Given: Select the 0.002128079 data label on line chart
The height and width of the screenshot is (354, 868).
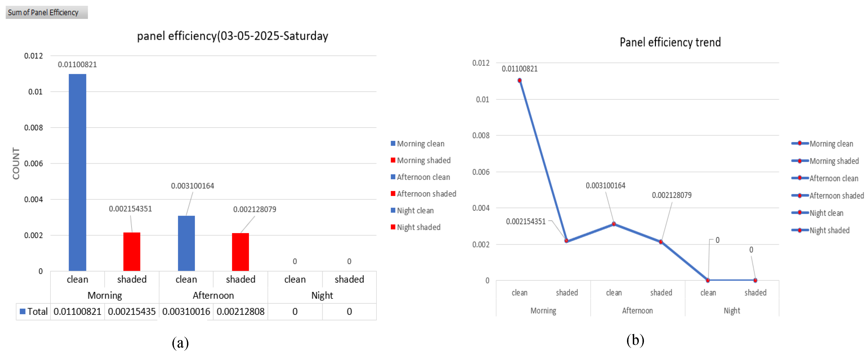Looking at the screenshot, I should pos(672,195).
